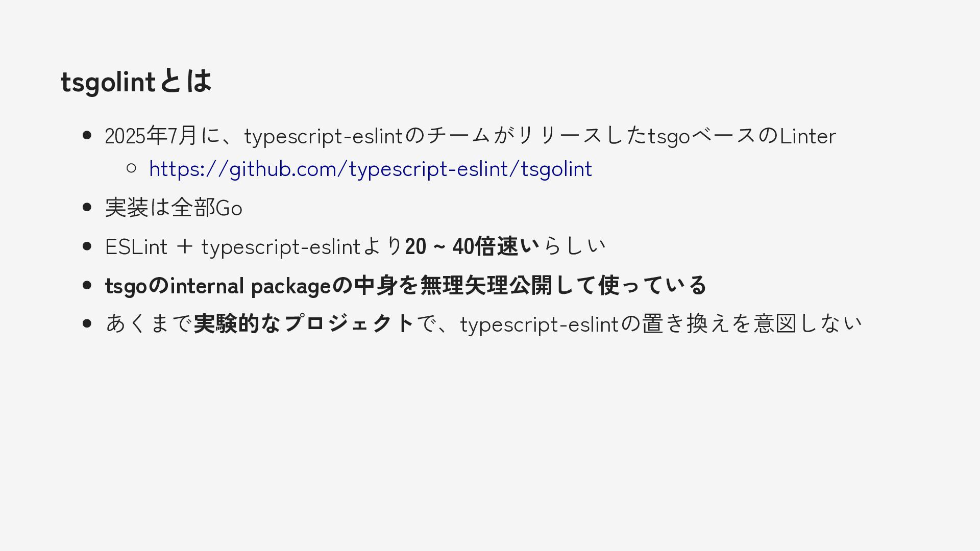Open the github.com/typescript-eslint/tsgolint link

pos(371,169)
